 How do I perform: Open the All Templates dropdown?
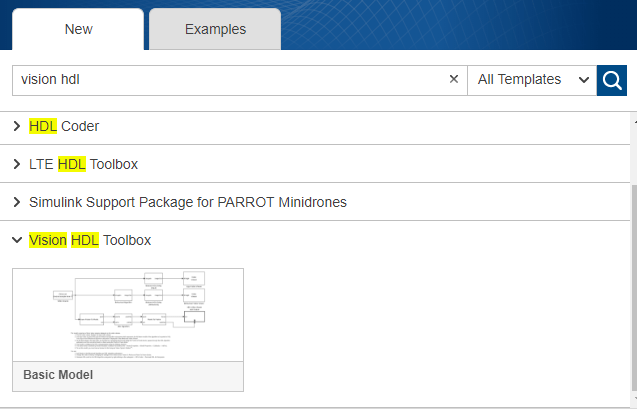[532, 80]
